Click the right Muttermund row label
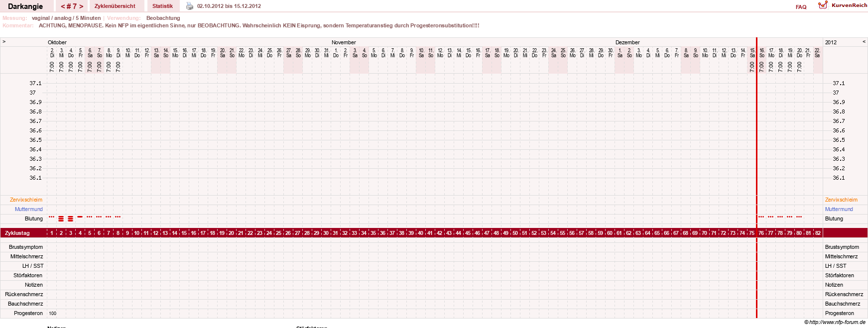868x328 pixels. pos(839,209)
